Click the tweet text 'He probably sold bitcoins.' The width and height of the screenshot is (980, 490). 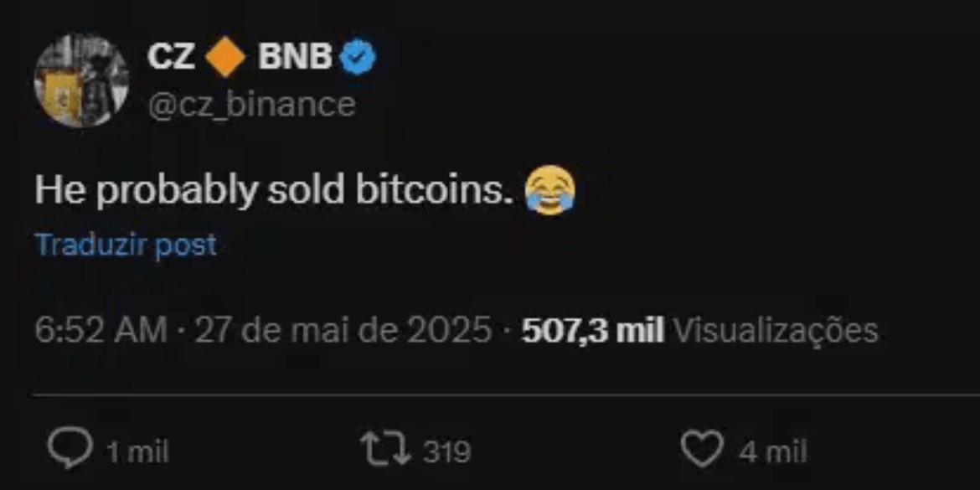[x=275, y=191]
